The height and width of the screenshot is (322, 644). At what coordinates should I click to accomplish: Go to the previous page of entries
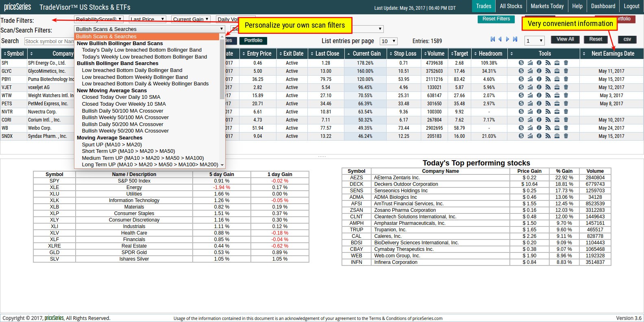point(500,39)
